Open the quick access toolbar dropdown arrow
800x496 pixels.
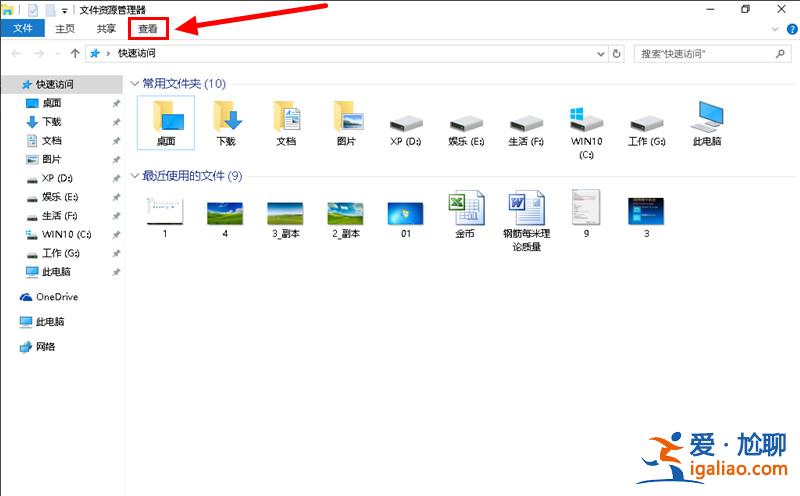click(x=65, y=10)
